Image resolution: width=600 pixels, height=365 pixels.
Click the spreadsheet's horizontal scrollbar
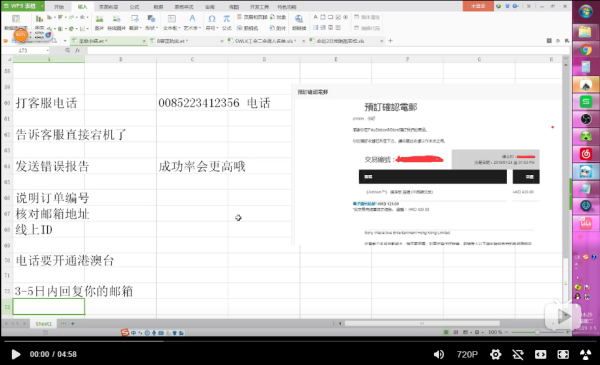[x=422, y=324]
